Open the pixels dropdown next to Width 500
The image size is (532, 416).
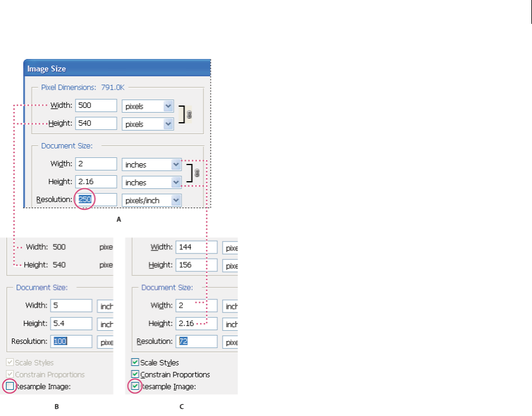point(148,106)
